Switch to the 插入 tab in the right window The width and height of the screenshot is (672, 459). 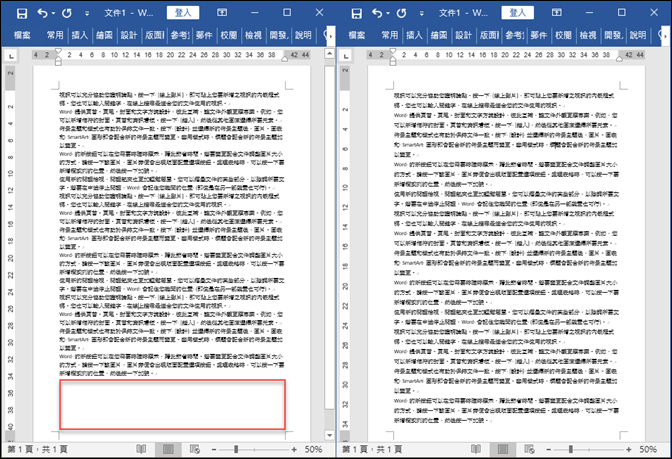(414, 35)
